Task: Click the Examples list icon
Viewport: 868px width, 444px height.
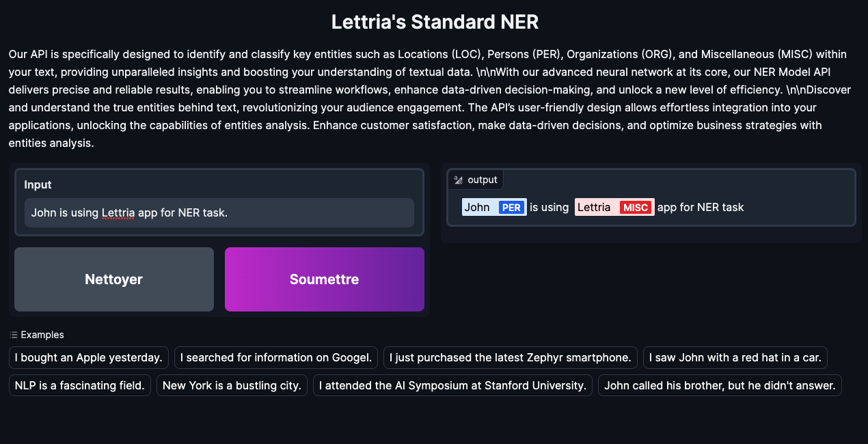Action: tap(14, 335)
